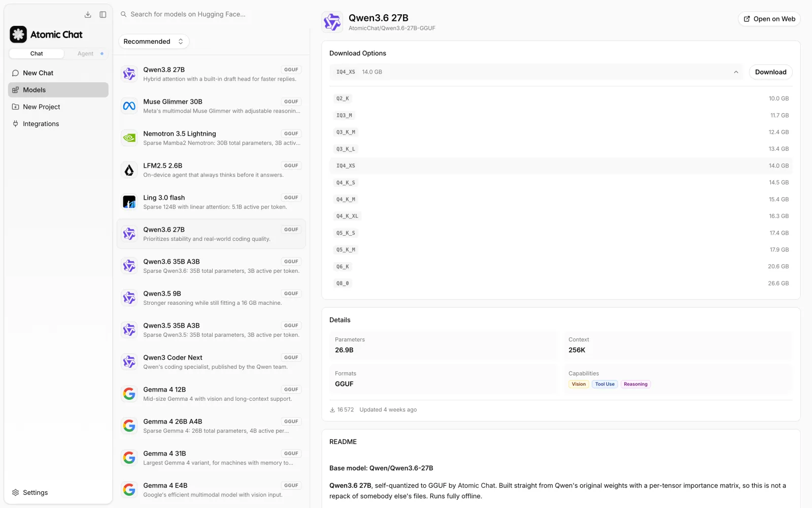Image resolution: width=812 pixels, height=508 pixels.
Task: Click the Google icon for Gemma 4 31B
Action: coord(129,458)
